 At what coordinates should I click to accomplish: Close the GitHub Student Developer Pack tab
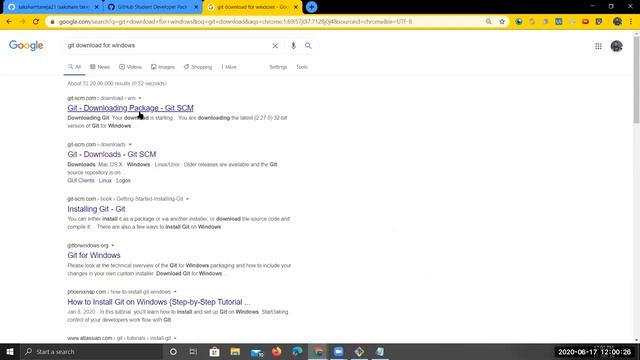[196, 7]
